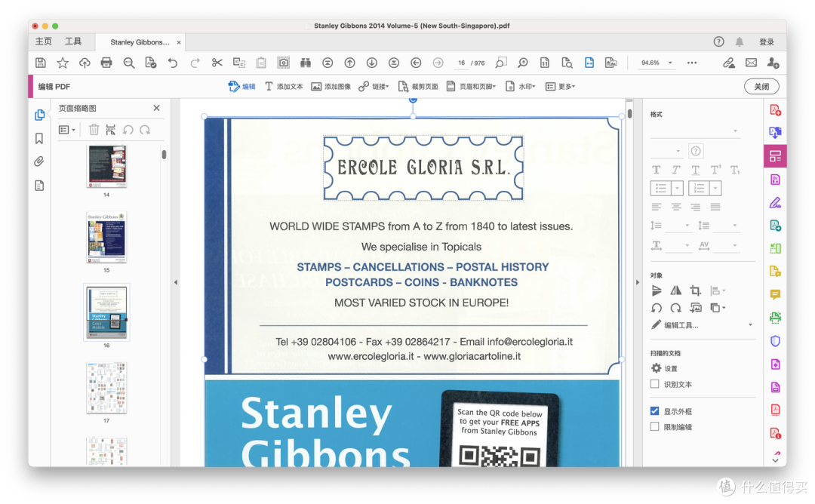The height and width of the screenshot is (504, 815).
Task: Print the document with printer icon
Action: tap(106, 63)
